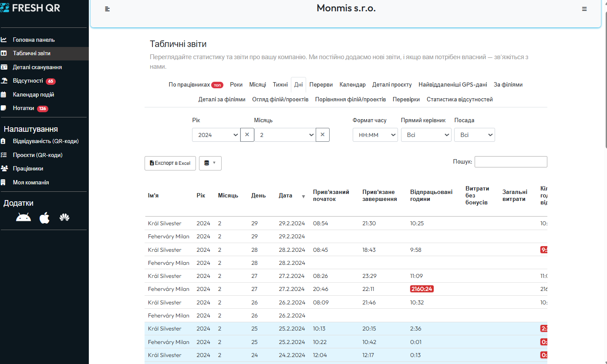
Task: Collapse sidebar using top-left menu icon
Action: click(108, 9)
